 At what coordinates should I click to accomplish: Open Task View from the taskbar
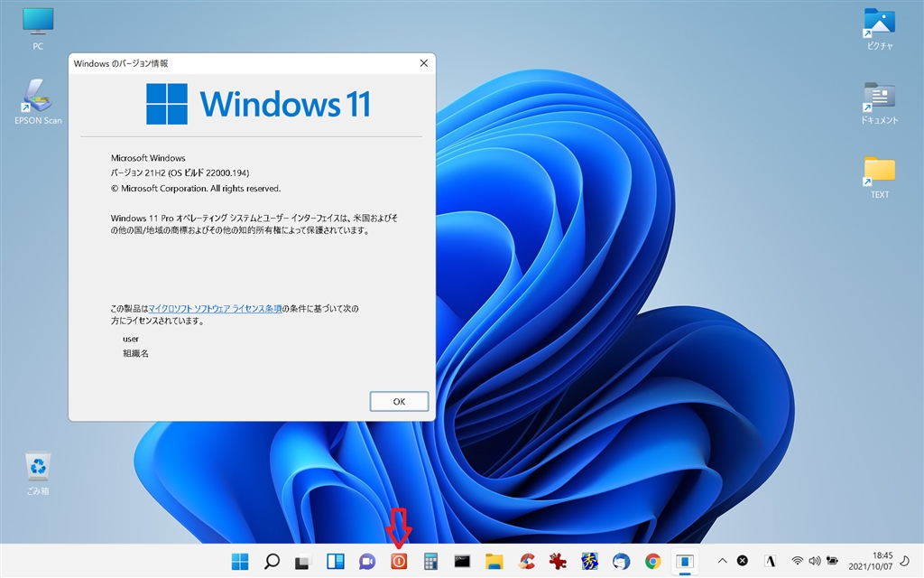303,562
